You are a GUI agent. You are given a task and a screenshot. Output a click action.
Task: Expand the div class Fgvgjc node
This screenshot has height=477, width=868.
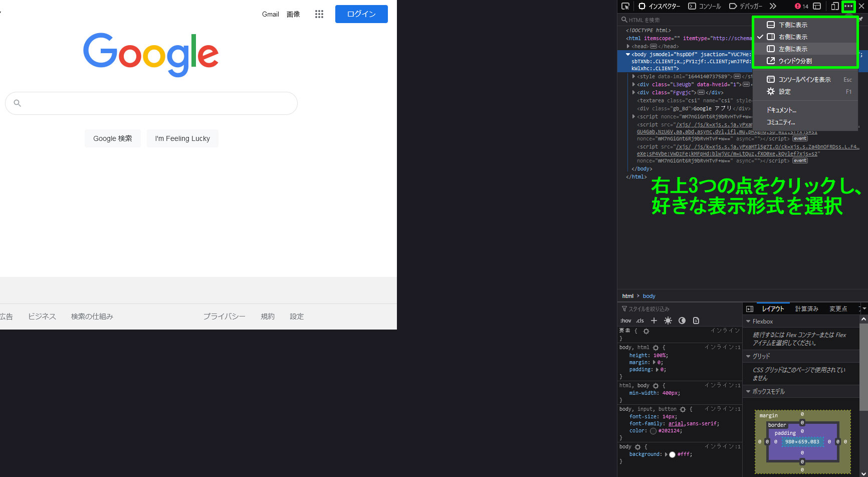[634, 92]
